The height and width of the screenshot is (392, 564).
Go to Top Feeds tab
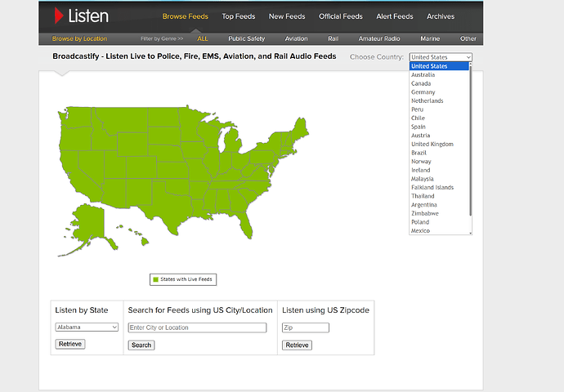pos(239,16)
